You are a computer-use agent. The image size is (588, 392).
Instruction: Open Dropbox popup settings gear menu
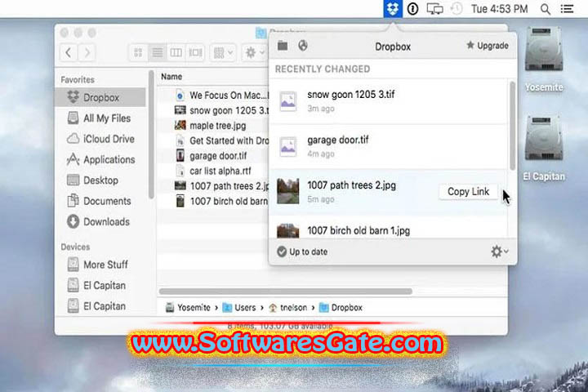(x=500, y=252)
